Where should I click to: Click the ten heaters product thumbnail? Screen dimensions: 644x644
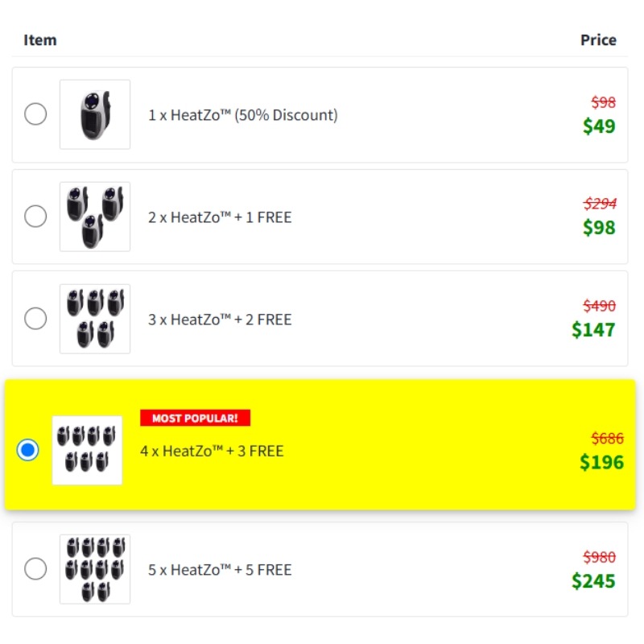tap(95, 569)
